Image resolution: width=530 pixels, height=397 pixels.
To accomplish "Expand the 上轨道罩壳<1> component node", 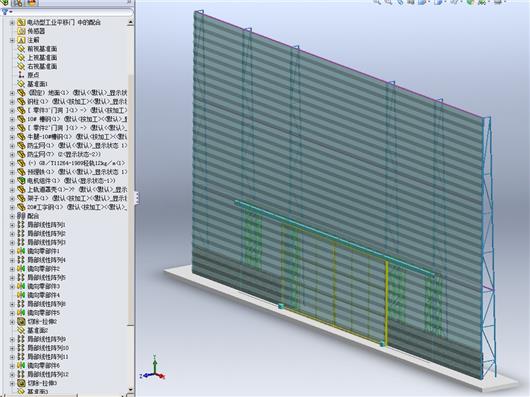I will [12, 190].
